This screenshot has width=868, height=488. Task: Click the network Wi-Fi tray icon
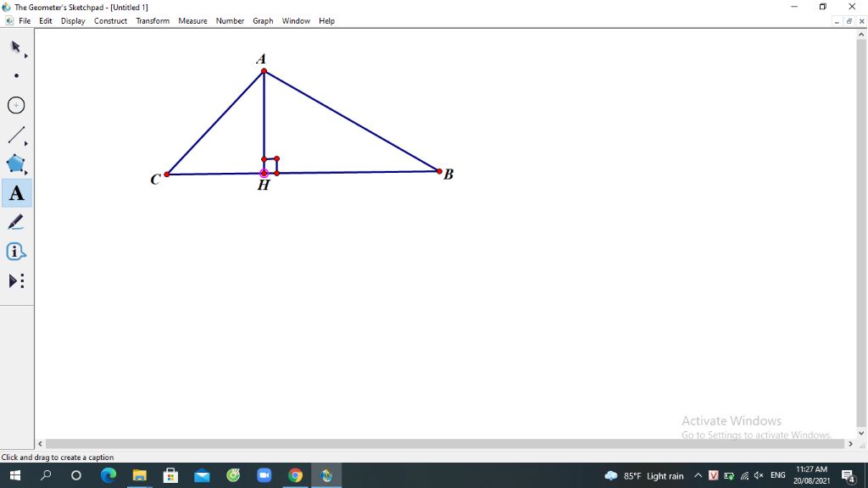tap(744, 476)
